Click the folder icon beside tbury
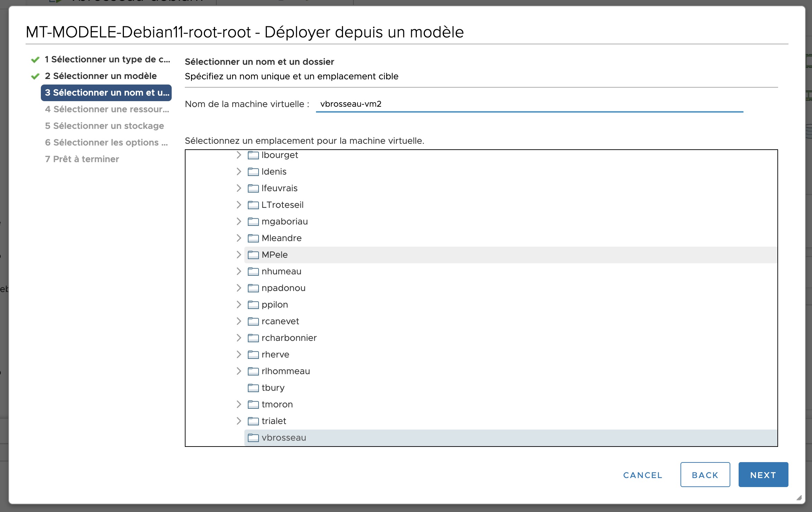Image resolution: width=812 pixels, height=512 pixels. tap(253, 388)
